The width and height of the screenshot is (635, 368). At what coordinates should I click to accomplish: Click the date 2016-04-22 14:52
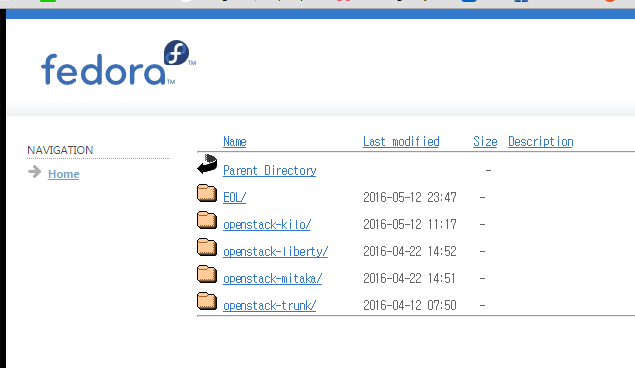pos(410,251)
